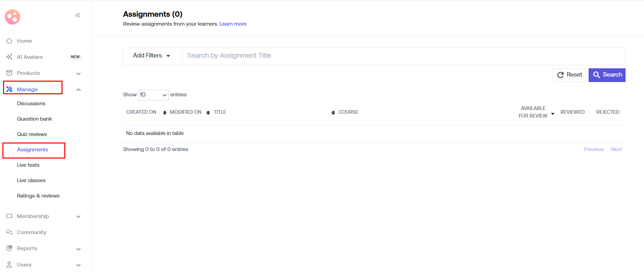The width and height of the screenshot is (644, 273).
Task: Click the app logo in sidebar
Action: pos(13,17)
